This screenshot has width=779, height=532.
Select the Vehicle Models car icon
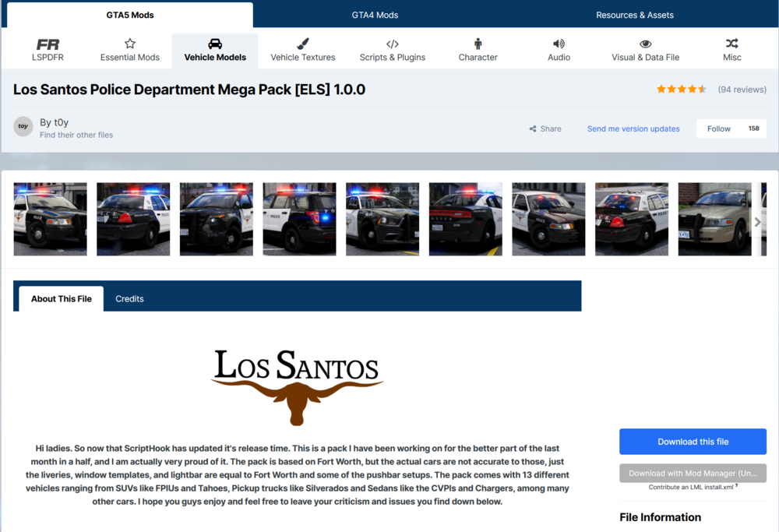[215, 44]
